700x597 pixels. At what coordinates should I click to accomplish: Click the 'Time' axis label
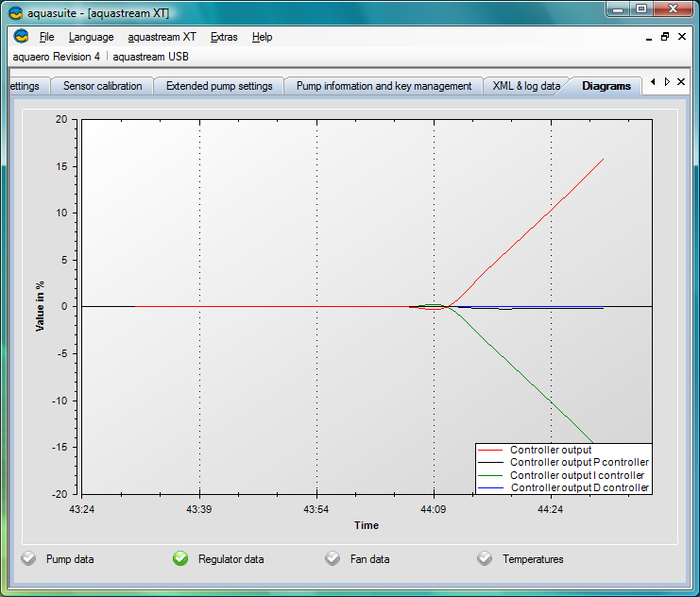[x=367, y=525]
